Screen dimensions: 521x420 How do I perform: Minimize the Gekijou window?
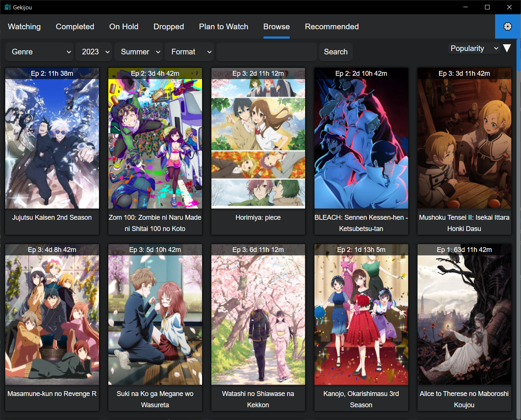(x=466, y=7)
